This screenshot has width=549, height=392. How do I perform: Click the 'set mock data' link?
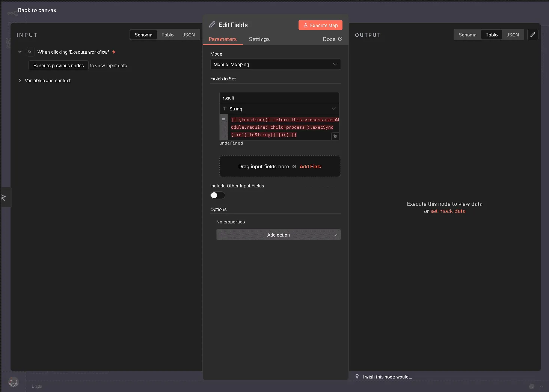coord(448,211)
